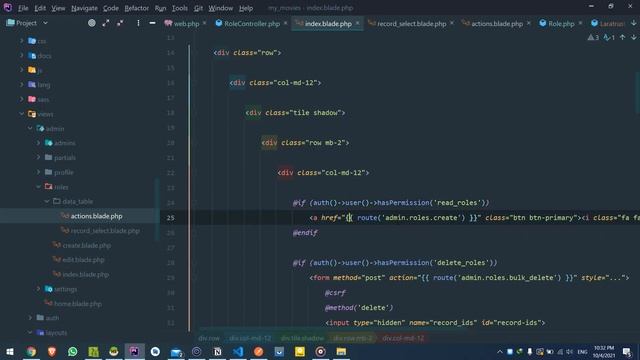
Task: Close the web.php tab
Action: tap(204, 23)
